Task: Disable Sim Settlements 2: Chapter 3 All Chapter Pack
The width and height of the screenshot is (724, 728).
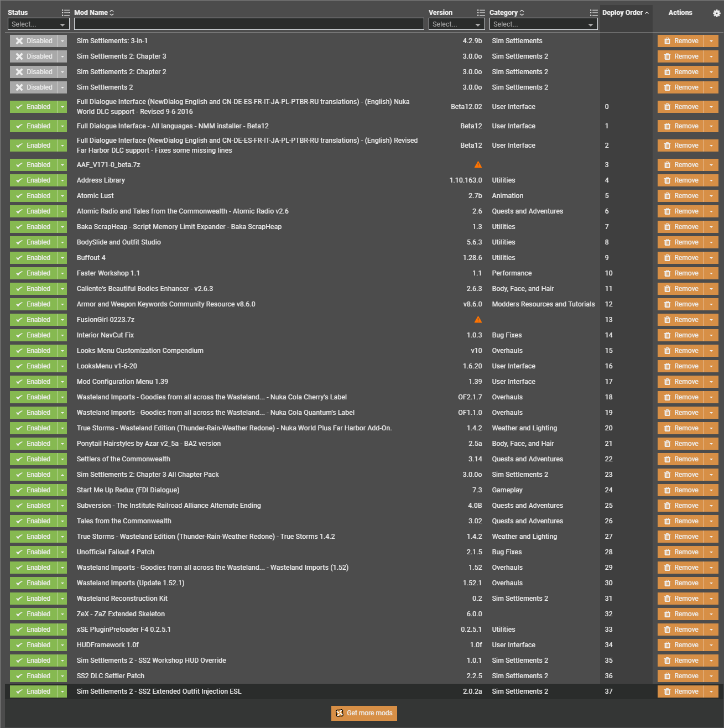Action: point(34,475)
